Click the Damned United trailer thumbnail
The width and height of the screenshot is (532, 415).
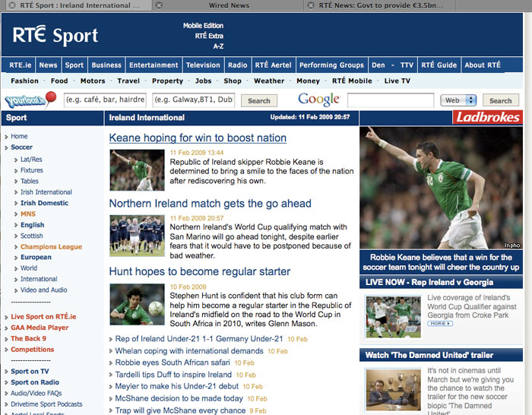[389, 389]
